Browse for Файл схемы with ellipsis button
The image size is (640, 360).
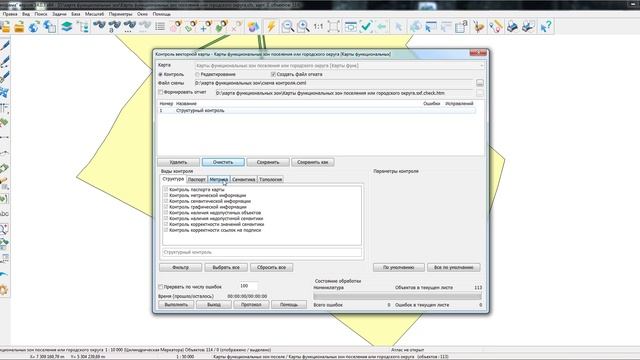pyautogui.click(x=480, y=83)
